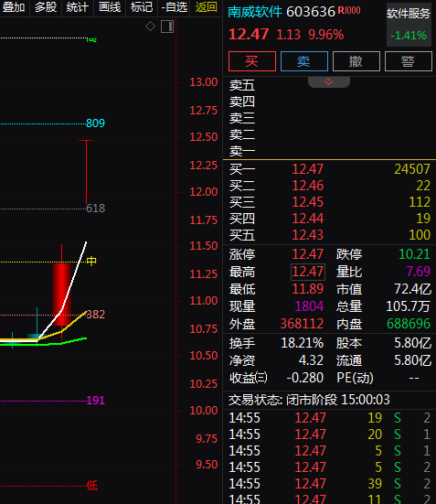
Task: Click the yellow 返回 return button
Action: (x=207, y=7)
